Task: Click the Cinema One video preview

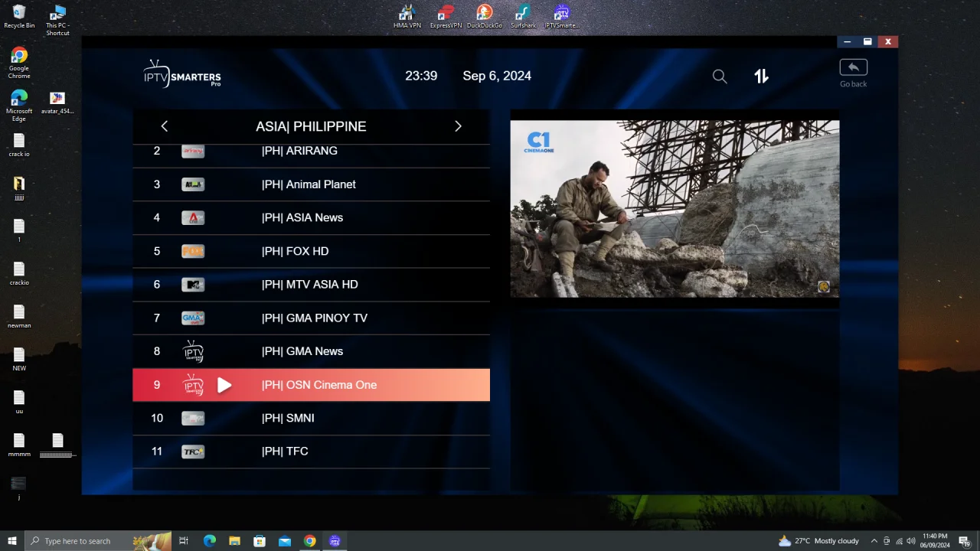Action: (675, 209)
